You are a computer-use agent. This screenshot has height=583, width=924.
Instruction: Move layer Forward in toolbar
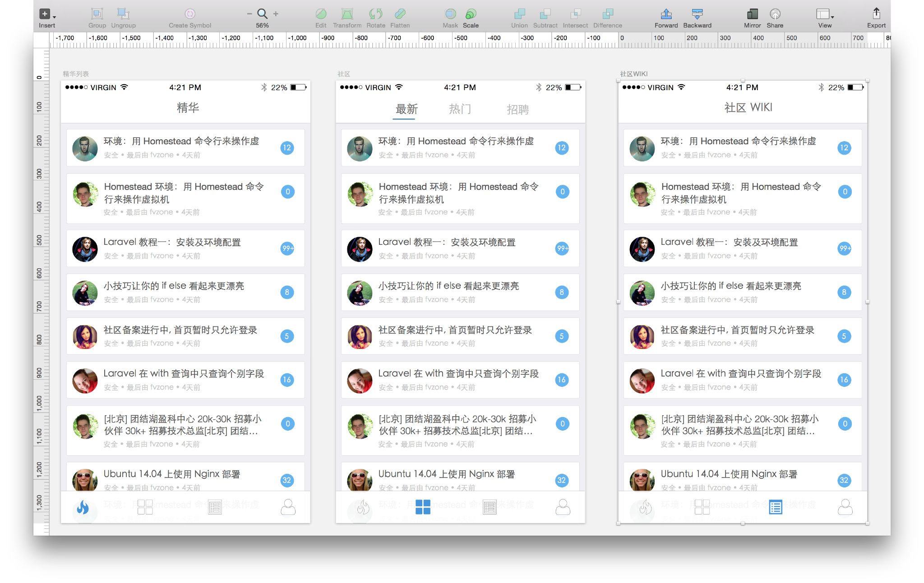click(x=666, y=14)
